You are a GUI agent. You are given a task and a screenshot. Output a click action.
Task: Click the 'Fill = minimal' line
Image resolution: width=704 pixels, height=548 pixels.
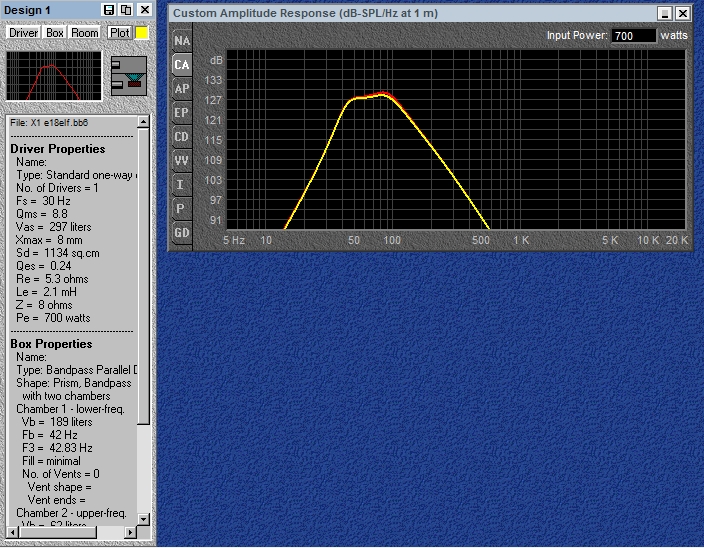[51, 461]
